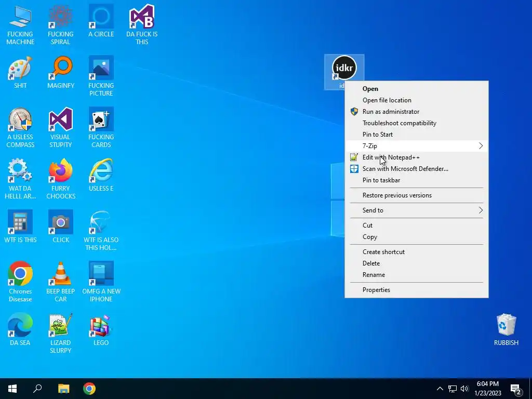Viewport: 532px width, 399px height.
Task: Select the FUCKING MACHINE computer icon
Action: 20,17
